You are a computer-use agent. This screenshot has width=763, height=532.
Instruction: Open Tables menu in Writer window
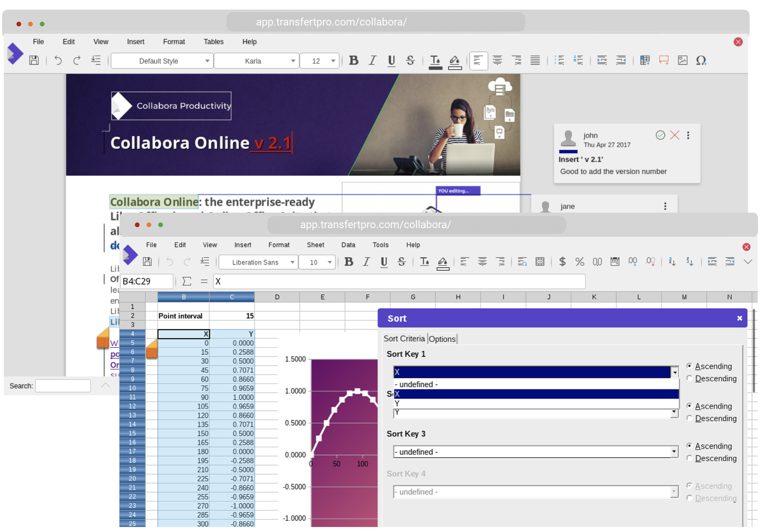pos(213,42)
